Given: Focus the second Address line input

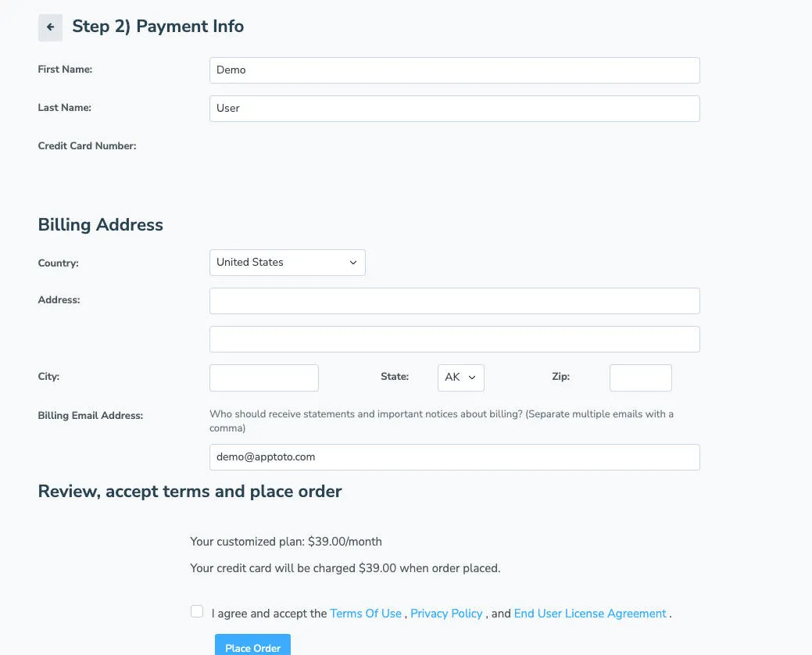Looking at the screenshot, I should tap(453, 338).
